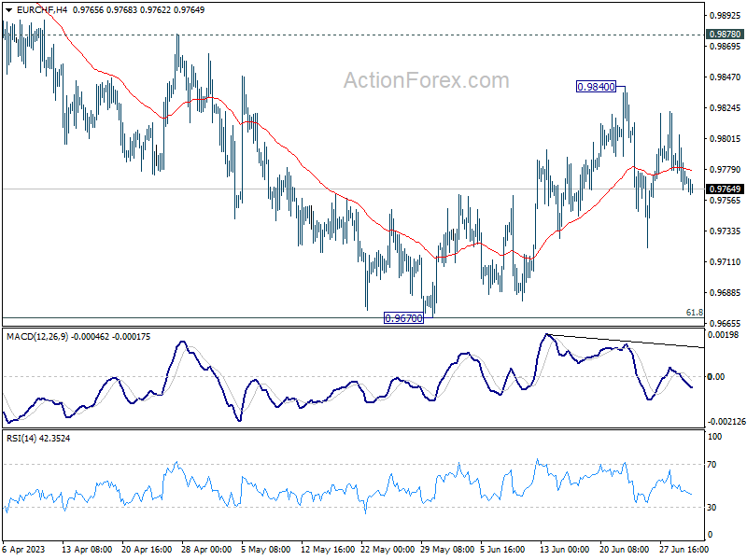Click the 13 Apr 08:00 time label
This screenshot has width=747, height=560.
click(x=87, y=549)
